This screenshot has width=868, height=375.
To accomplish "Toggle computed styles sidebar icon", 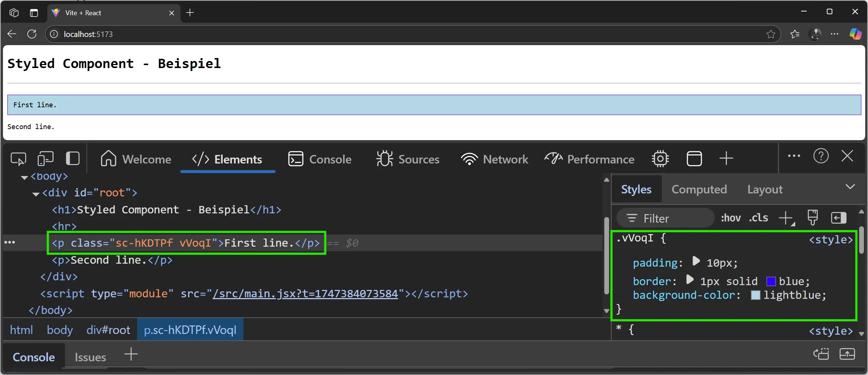I will pos(838,218).
